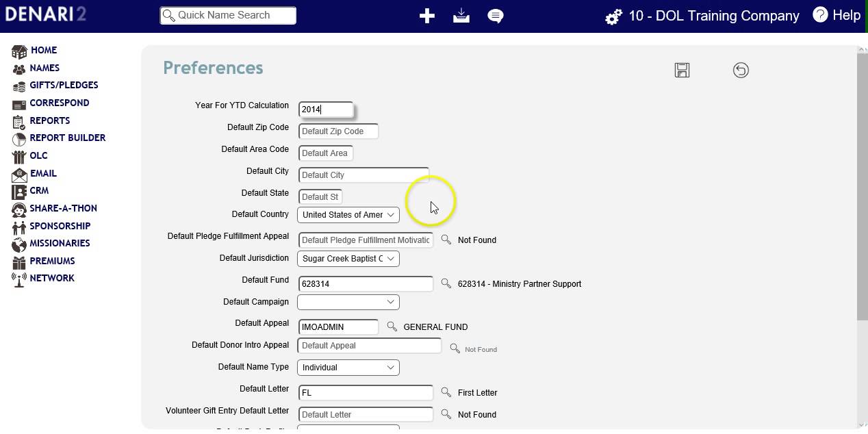Go to the NAMES menu item
The height and width of the screenshot is (434, 868).
44,68
